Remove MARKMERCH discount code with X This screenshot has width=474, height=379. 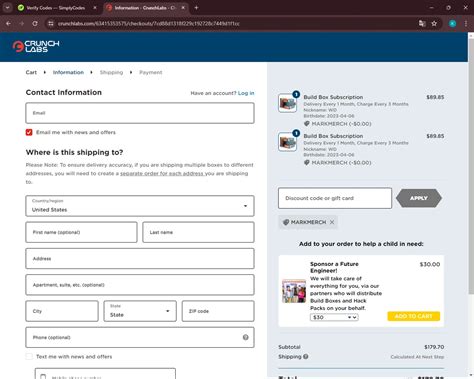click(x=332, y=222)
